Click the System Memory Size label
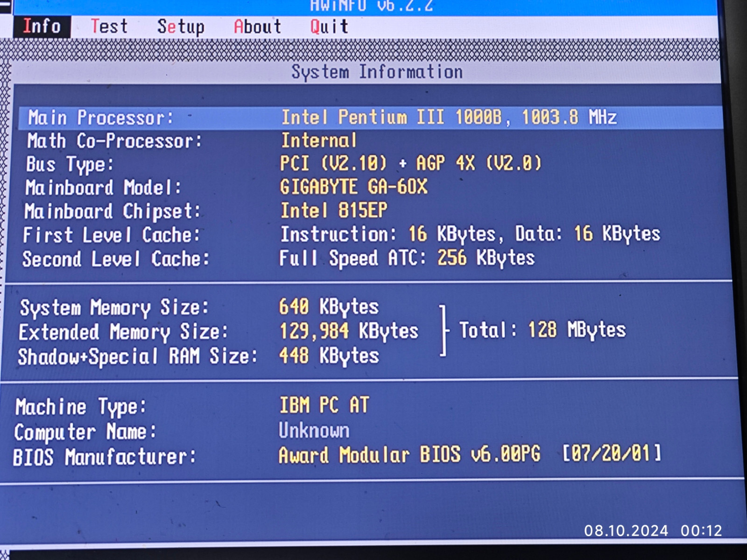This screenshot has width=747, height=560. click(x=114, y=308)
